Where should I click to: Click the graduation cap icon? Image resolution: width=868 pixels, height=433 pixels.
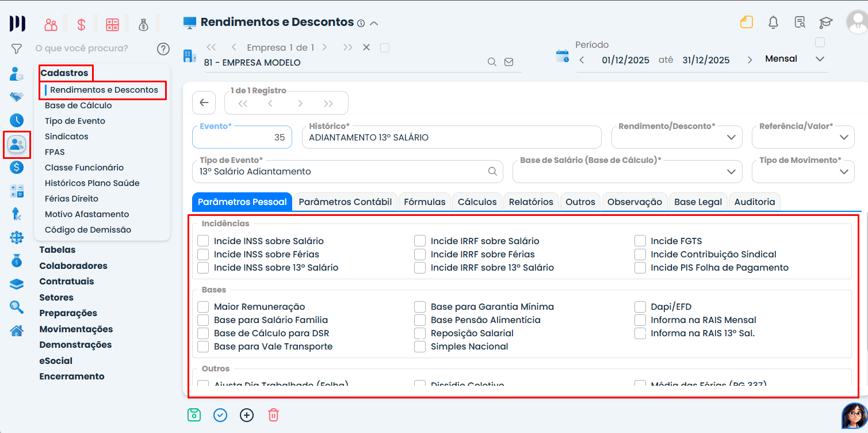826,22
